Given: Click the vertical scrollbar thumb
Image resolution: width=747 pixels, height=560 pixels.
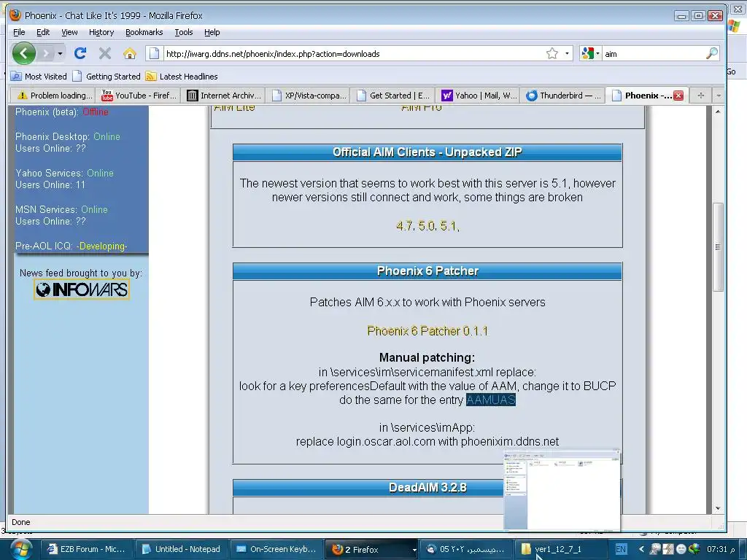Looking at the screenshot, I should click(718, 246).
